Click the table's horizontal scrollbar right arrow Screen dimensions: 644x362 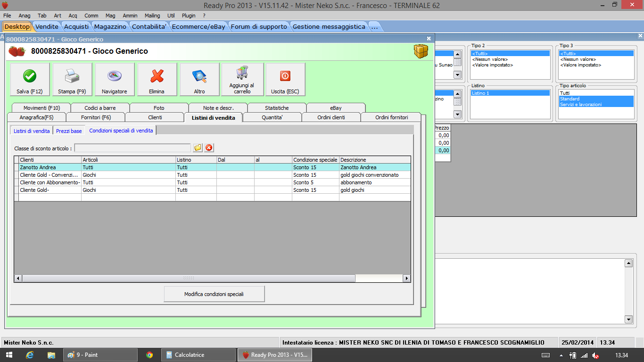pyautogui.click(x=407, y=279)
